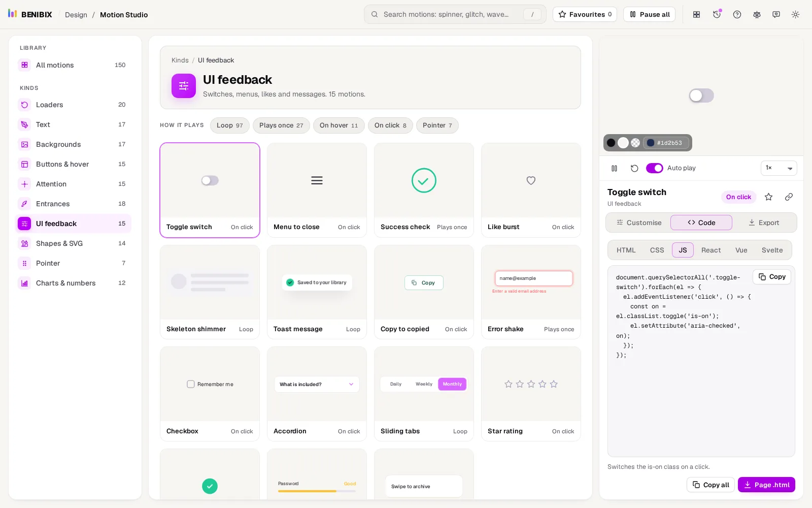
Task: Open the feedback speech bubble heart icon
Action: pyautogui.click(x=776, y=15)
